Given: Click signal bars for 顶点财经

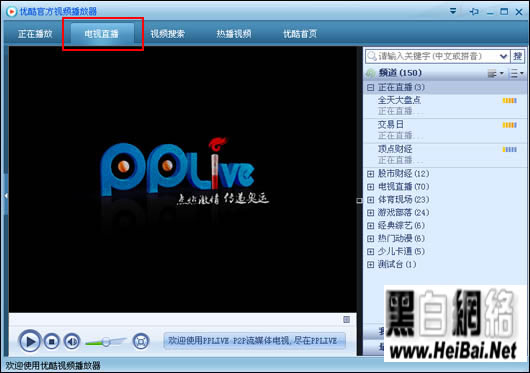Looking at the screenshot, I should click(509, 149).
